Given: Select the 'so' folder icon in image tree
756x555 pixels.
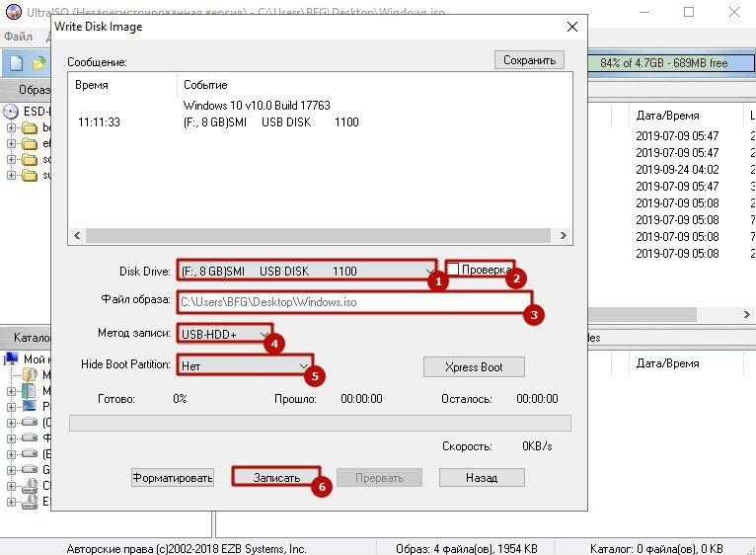Looking at the screenshot, I should coord(30,160).
